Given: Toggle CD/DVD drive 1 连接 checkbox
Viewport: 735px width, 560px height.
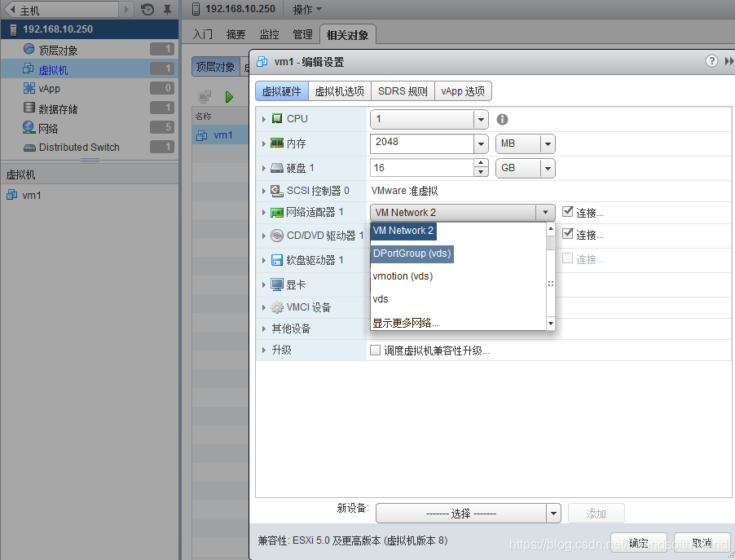Looking at the screenshot, I should tap(567, 234).
